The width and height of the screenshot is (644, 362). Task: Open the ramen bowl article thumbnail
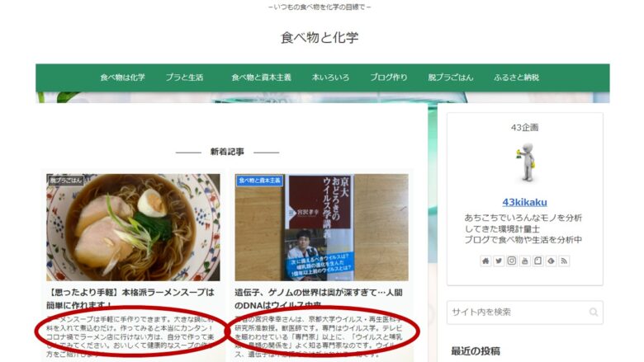(x=133, y=228)
